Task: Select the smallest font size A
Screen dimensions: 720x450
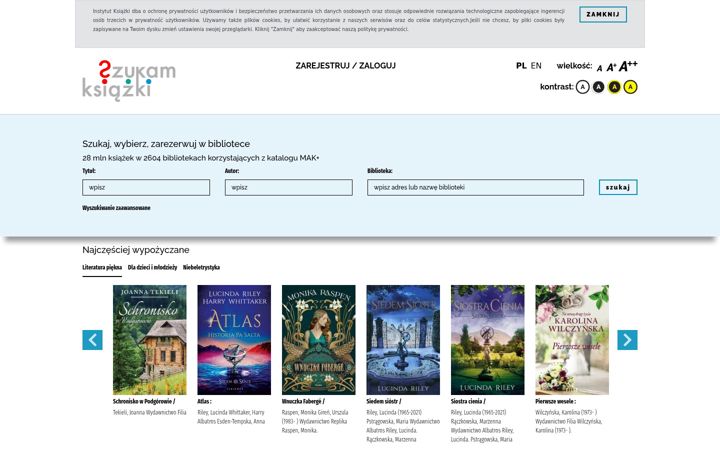Action: (x=599, y=68)
